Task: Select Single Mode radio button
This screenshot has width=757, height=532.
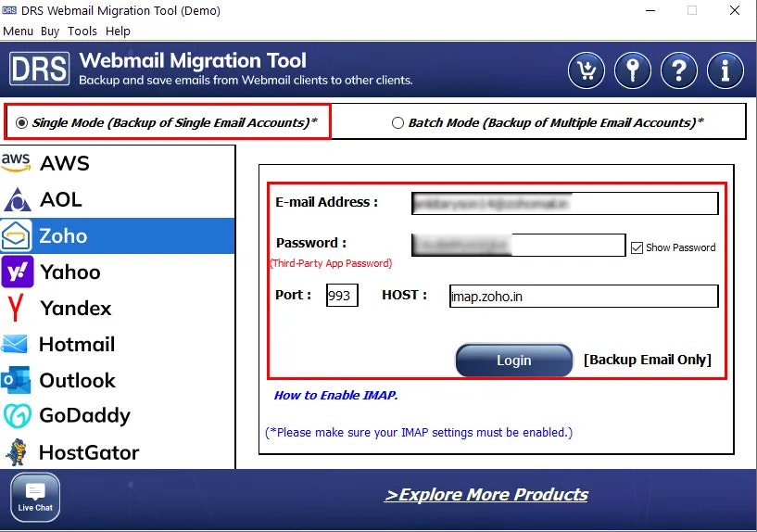Action: (x=21, y=122)
